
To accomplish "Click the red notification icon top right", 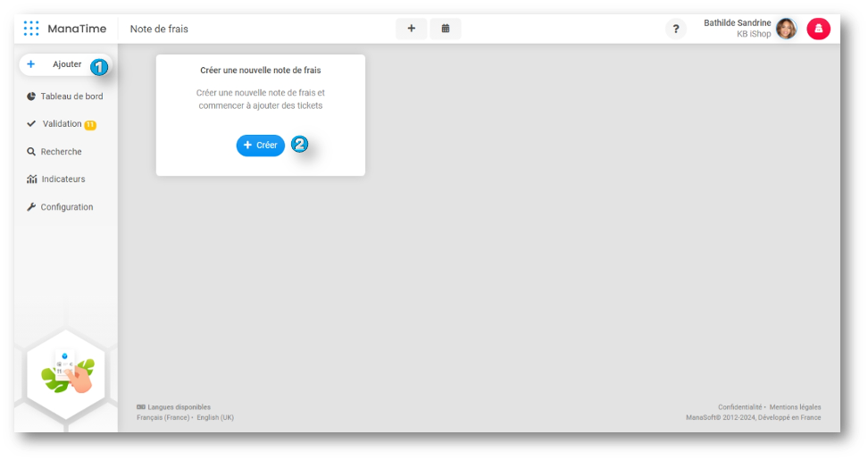I will (818, 29).
